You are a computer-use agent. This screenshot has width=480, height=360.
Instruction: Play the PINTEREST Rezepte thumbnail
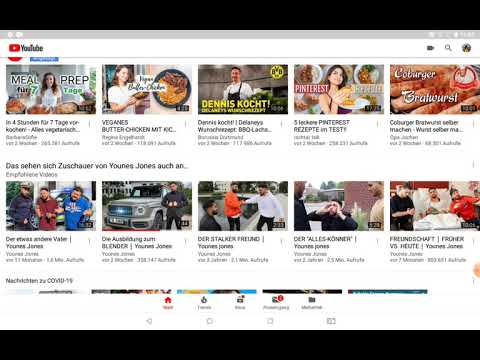[x=339, y=89]
